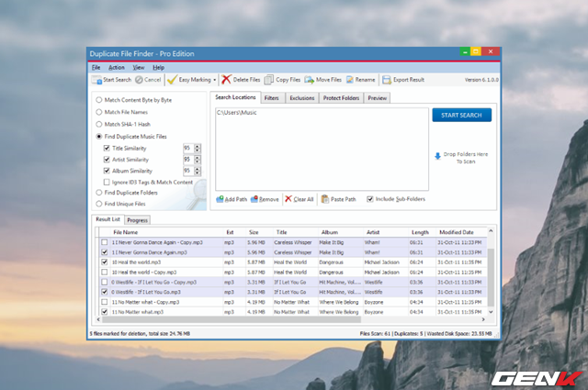The width and height of the screenshot is (588, 390).
Task: Uncheck '1 I Never Gonna Dance Again.mp3' box
Action: 104,252
